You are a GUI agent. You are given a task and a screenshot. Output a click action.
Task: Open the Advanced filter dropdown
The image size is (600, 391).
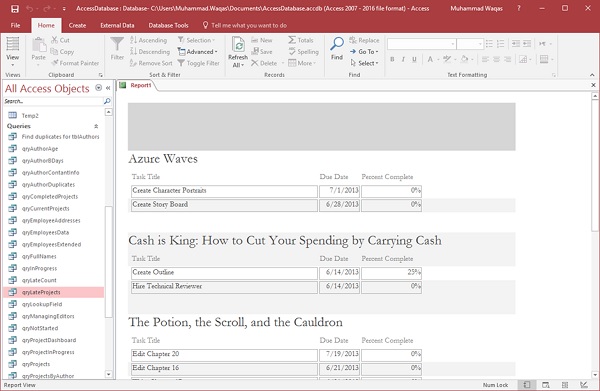(x=197, y=52)
